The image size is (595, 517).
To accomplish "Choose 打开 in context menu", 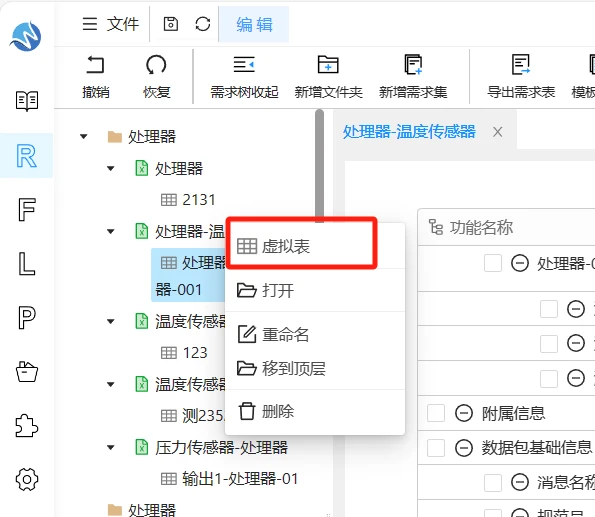I will (x=315, y=290).
